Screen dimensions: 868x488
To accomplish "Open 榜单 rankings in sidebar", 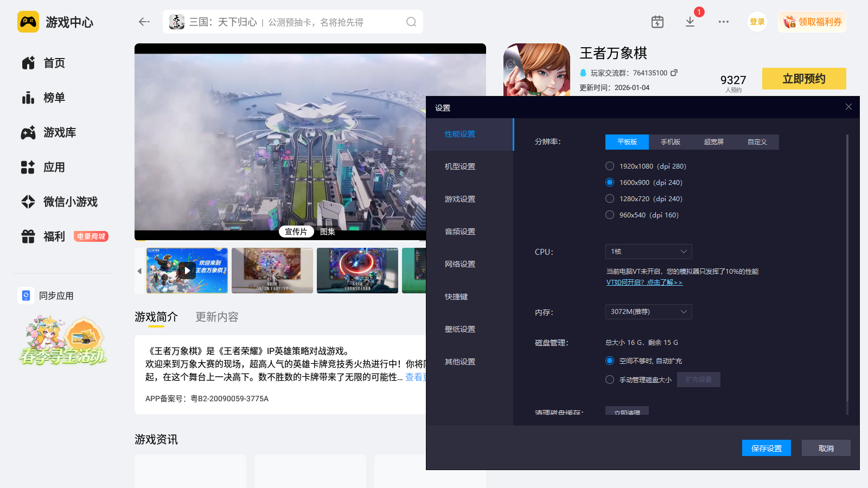I will 43,98.
